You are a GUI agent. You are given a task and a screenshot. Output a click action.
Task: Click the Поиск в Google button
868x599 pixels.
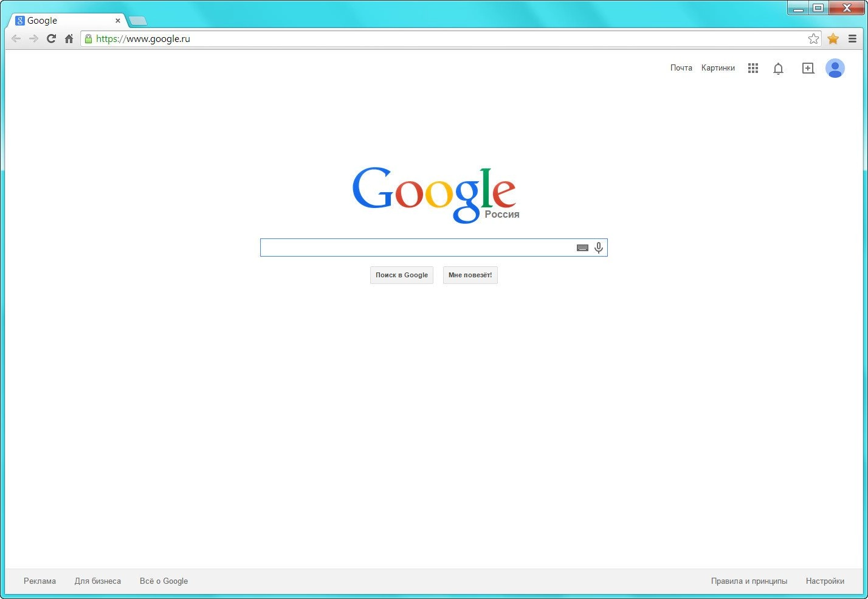(402, 275)
